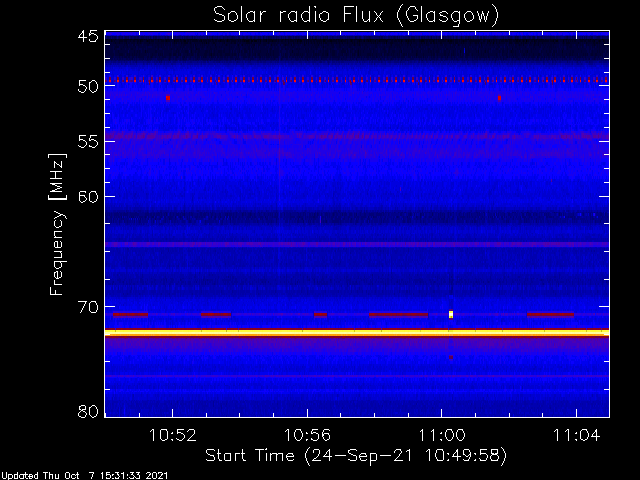
Task: Click the 50 frequency tick label
Action: 88,86
